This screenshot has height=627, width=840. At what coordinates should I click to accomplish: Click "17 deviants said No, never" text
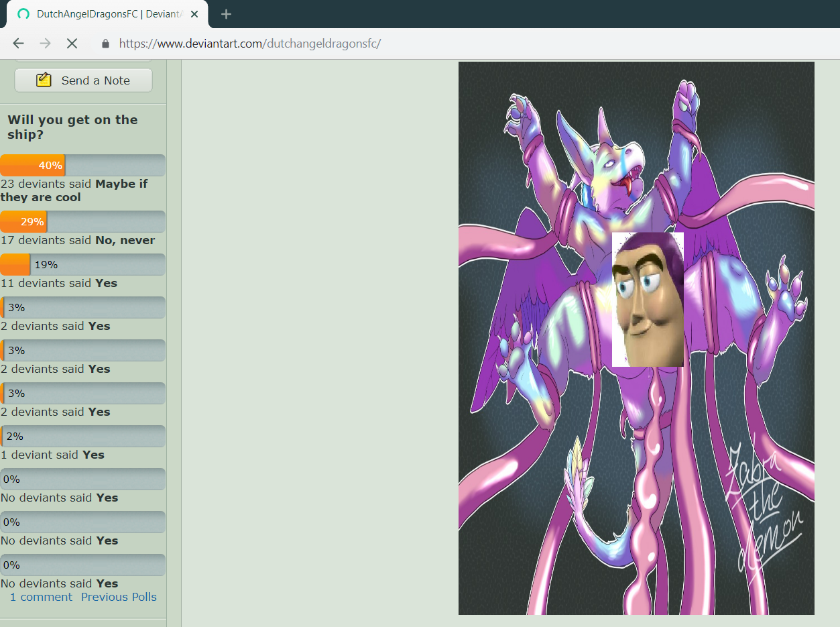(x=78, y=240)
